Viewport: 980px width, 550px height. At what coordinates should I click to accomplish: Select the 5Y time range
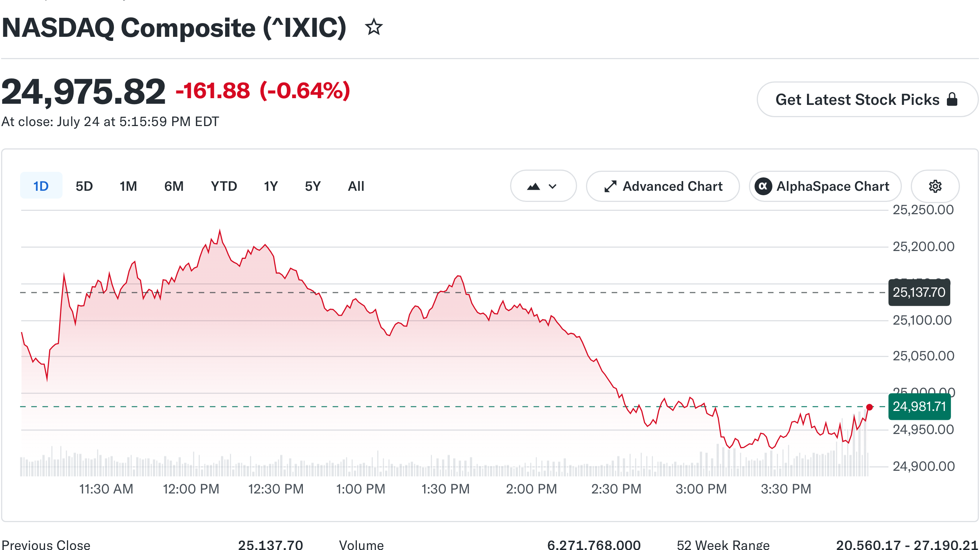point(313,186)
